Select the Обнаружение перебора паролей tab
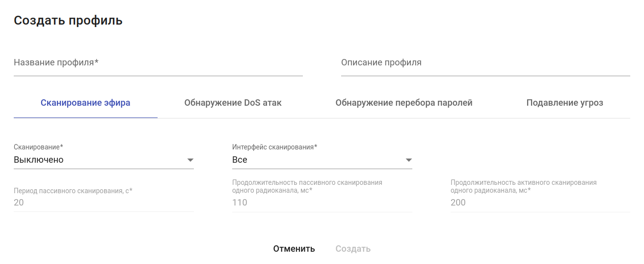The image size is (644, 264). pos(403,103)
